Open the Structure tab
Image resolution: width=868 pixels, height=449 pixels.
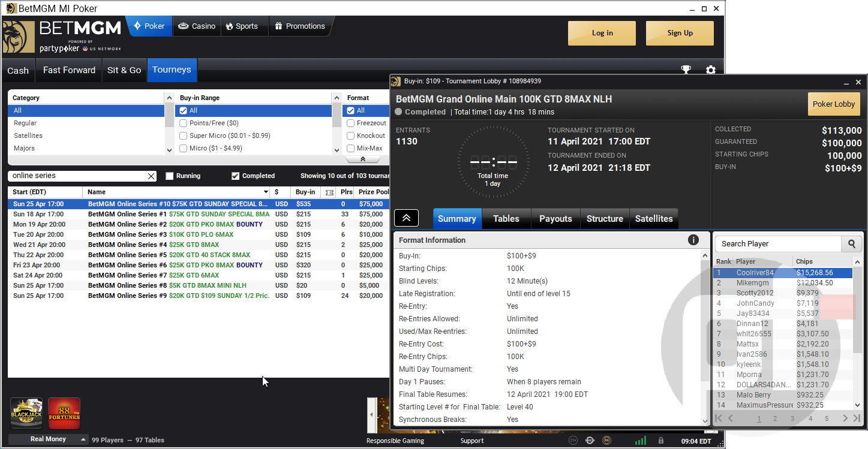click(605, 219)
